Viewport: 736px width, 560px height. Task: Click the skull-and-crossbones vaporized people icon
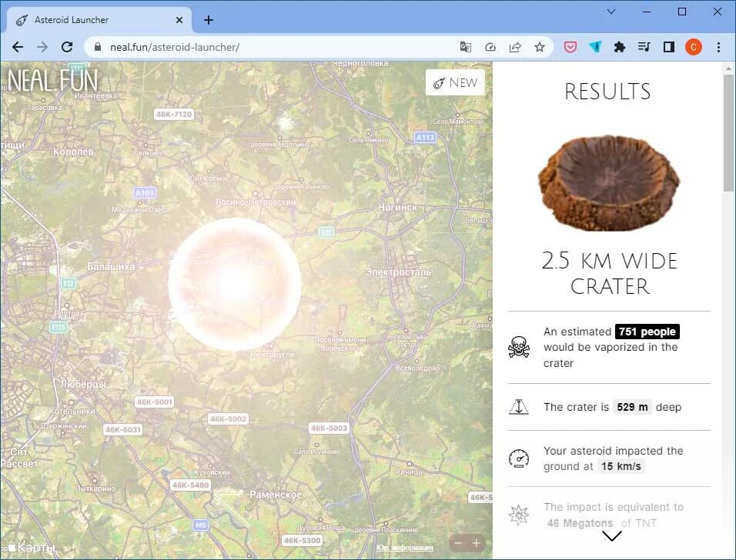[x=519, y=347]
